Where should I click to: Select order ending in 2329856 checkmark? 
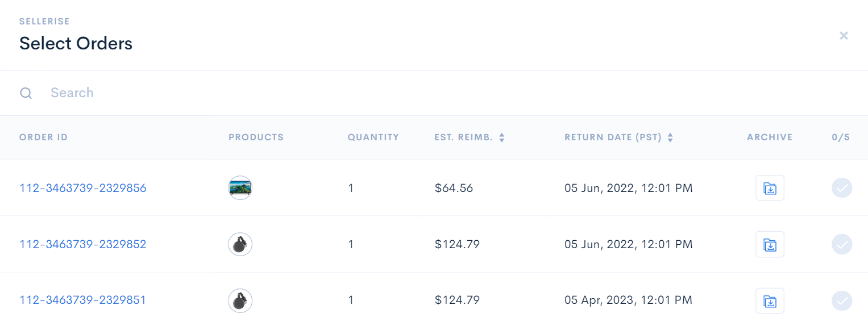click(x=842, y=188)
